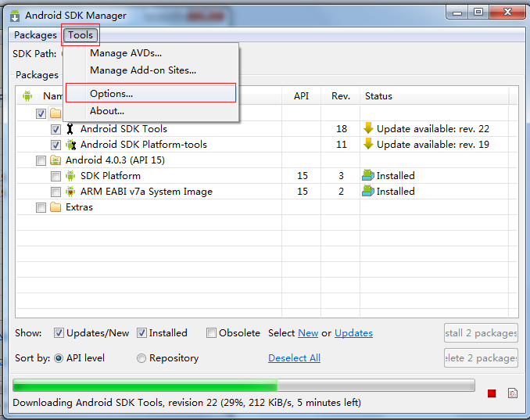Click the yellow update arrow for rev. 22
The image size is (530, 420).
pos(368,128)
